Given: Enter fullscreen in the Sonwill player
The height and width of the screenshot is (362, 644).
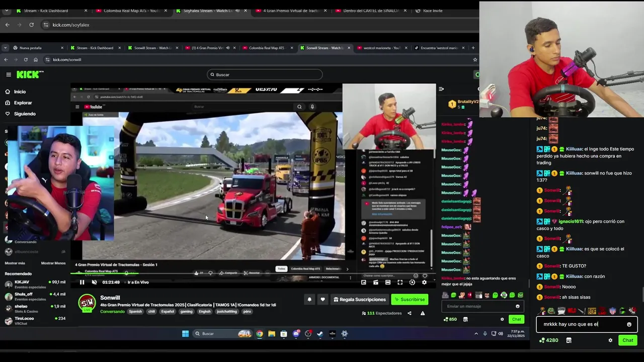Looking at the screenshot, I should pyautogui.click(x=400, y=282).
